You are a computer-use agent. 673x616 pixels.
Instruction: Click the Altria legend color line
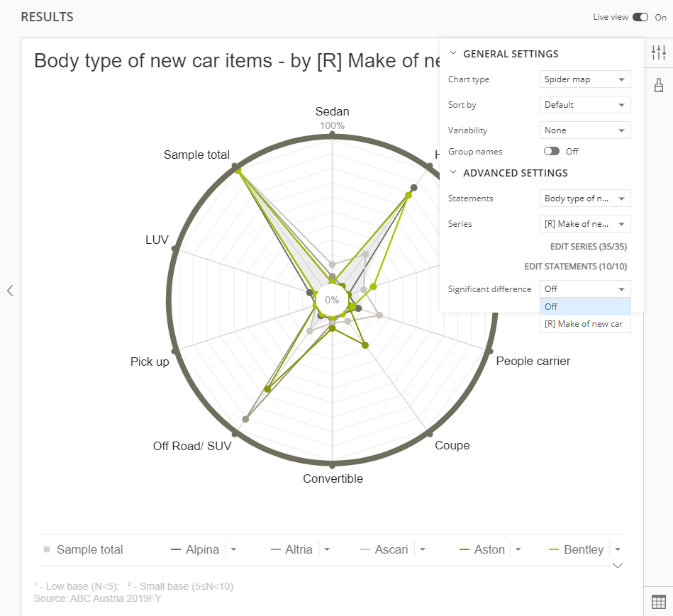[277, 549]
